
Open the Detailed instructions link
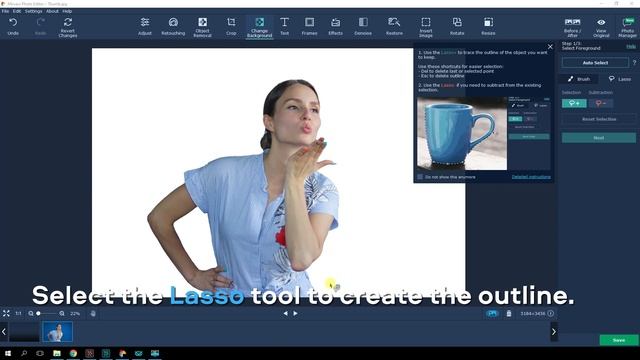pyautogui.click(x=531, y=177)
